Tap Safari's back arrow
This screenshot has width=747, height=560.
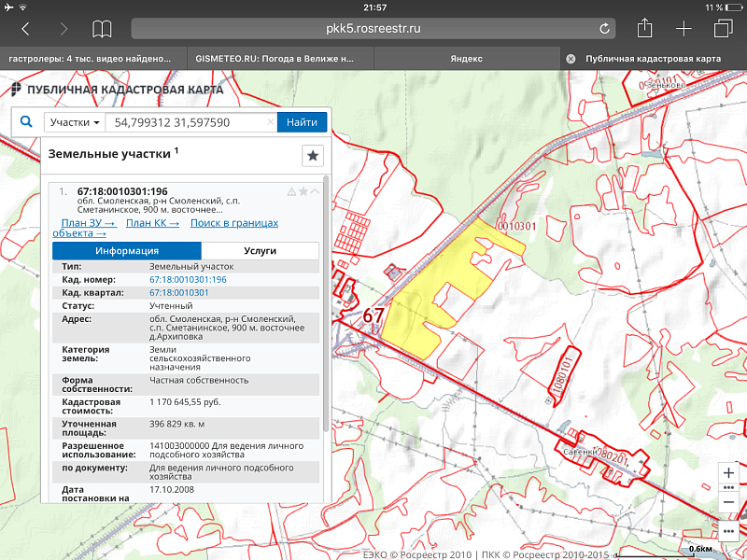25,29
